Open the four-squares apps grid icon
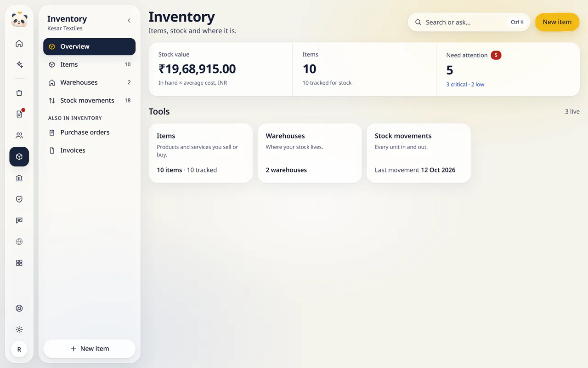 (19, 263)
